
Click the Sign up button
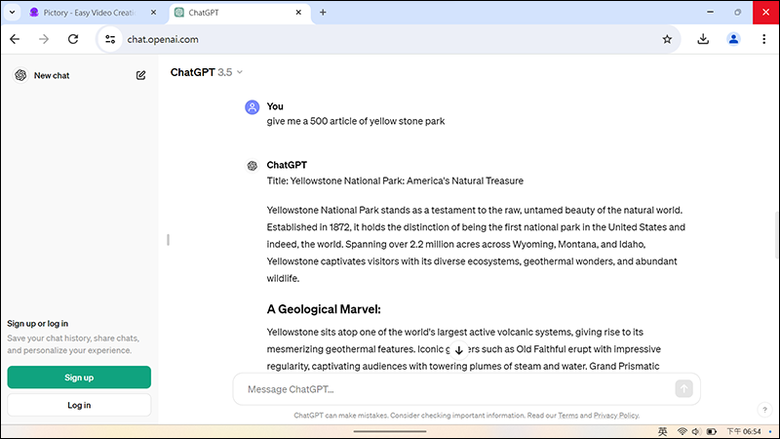coord(79,377)
